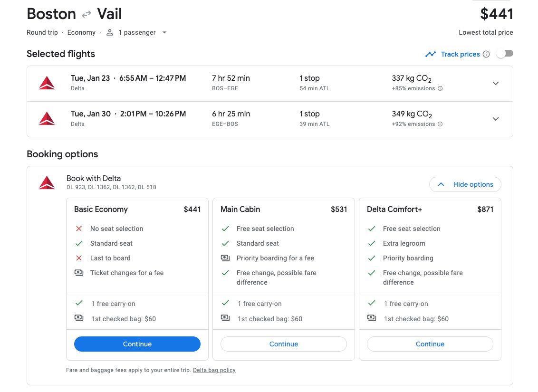538x392 pixels.
Task: Click the Delta logo beside Book with Delta
Action: click(47, 183)
